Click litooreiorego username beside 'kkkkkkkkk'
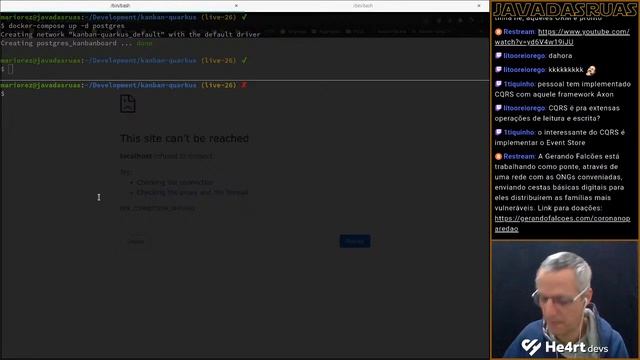Image resolution: width=640 pixels, height=360 pixels. tap(524, 70)
